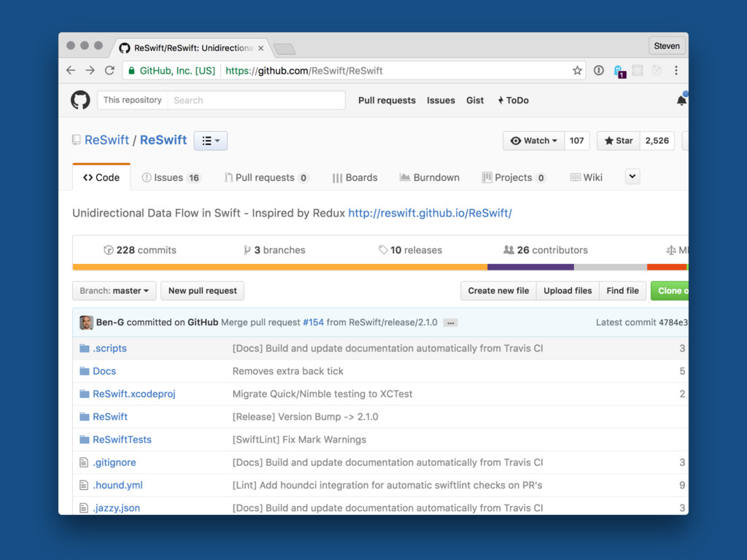Open the Ghostery extension icon with badge
The image size is (747, 560).
click(619, 71)
